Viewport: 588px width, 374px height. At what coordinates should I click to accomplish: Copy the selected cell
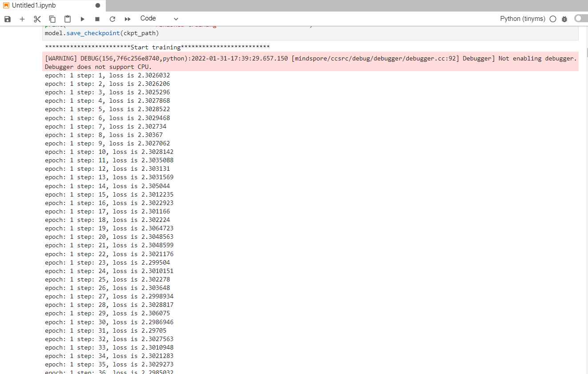point(52,19)
